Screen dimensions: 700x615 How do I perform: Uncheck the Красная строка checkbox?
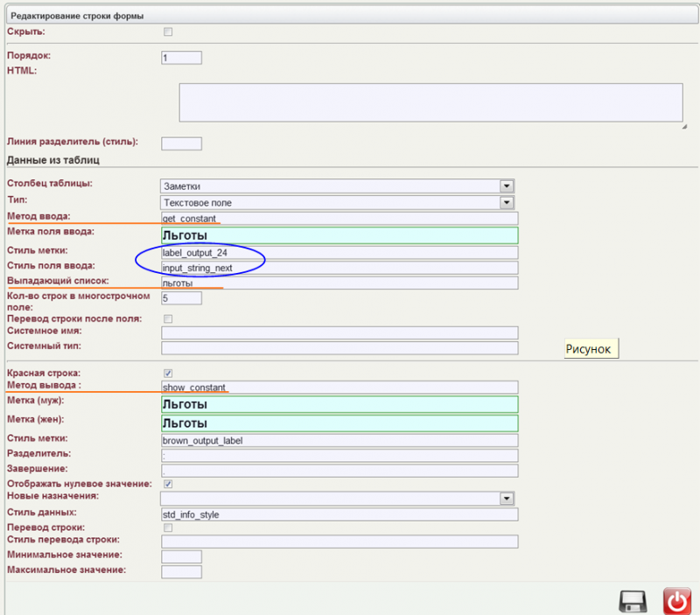pos(167,373)
